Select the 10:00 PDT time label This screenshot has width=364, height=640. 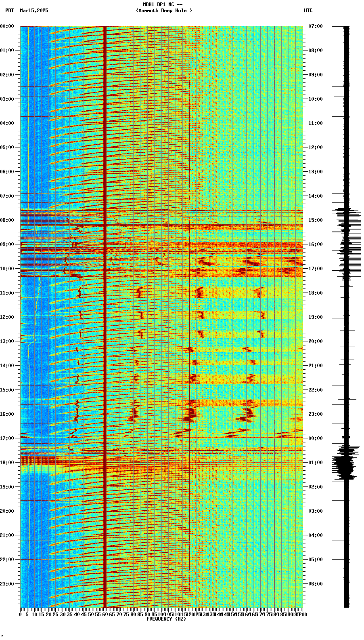click(x=7, y=269)
